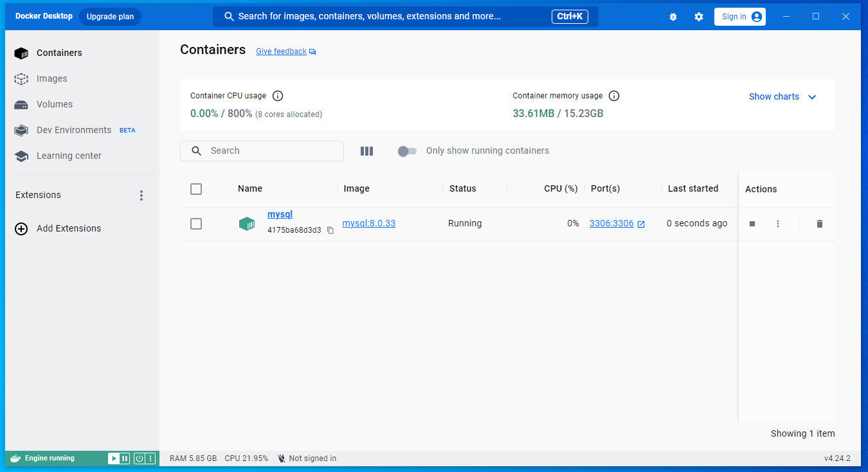Toggle Only show running containers switch

click(406, 151)
